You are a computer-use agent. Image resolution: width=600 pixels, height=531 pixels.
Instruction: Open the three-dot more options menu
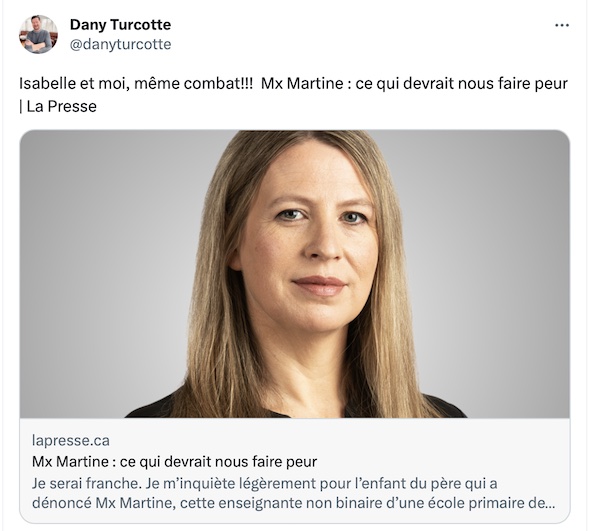(562, 25)
